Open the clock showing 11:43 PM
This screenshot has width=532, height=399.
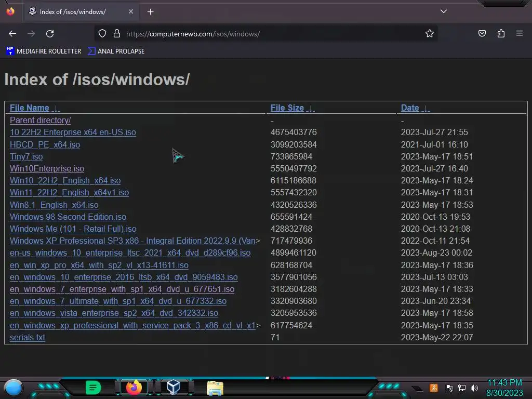tap(504, 388)
